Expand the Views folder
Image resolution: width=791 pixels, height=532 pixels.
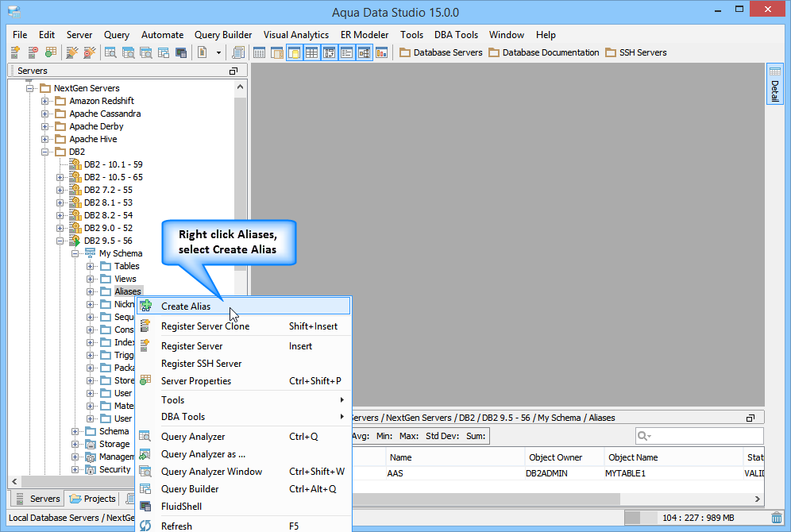[91, 279]
